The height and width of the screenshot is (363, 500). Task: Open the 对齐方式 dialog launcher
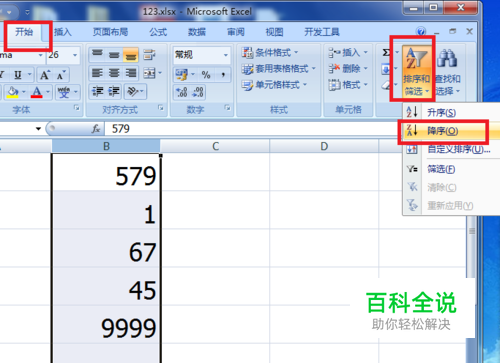pos(161,108)
